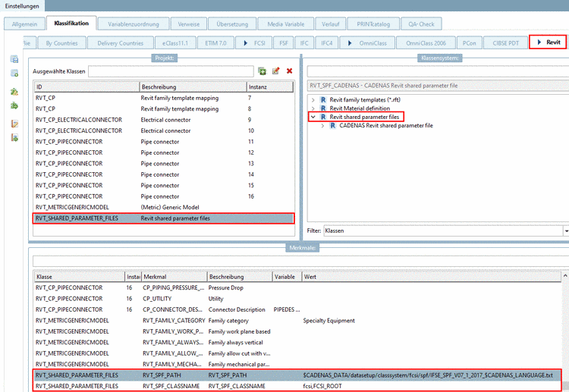Screen dimensions: 569x392
Task: Click the search field above the class system tree
Action: [x=438, y=71]
